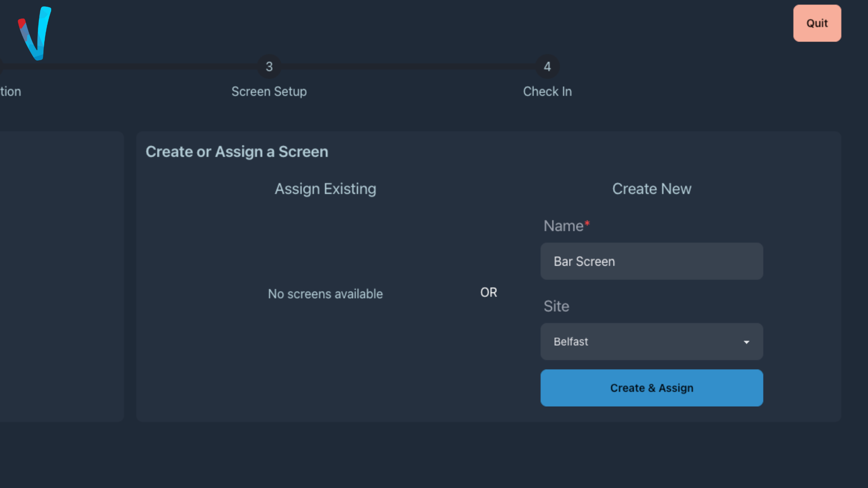The width and height of the screenshot is (868, 488).
Task: Click the step 4 circle on the progress bar
Action: [547, 67]
